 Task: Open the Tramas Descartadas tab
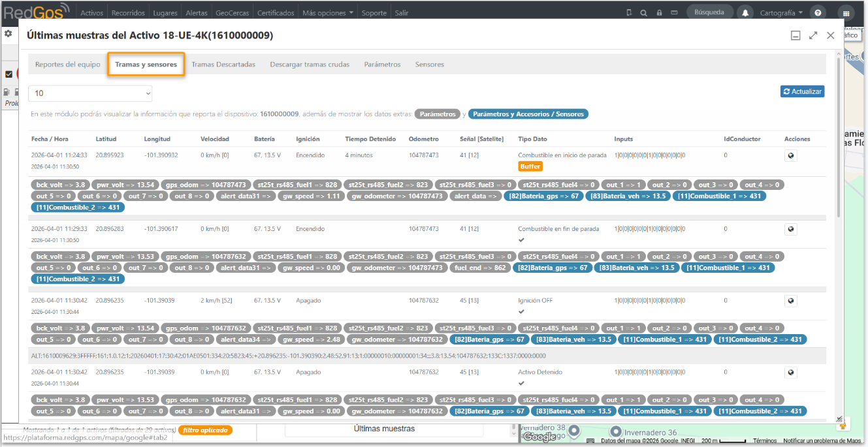[x=223, y=65]
